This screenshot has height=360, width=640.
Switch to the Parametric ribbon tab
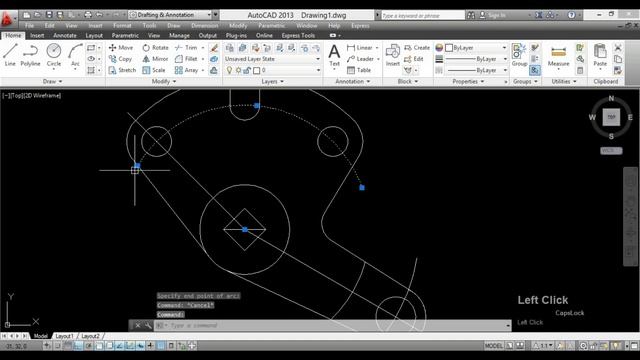point(125,36)
